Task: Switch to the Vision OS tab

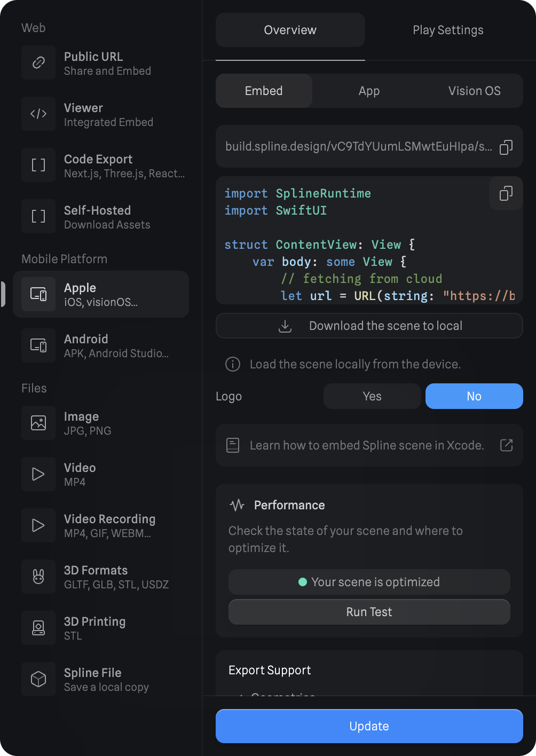Action: tap(474, 91)
